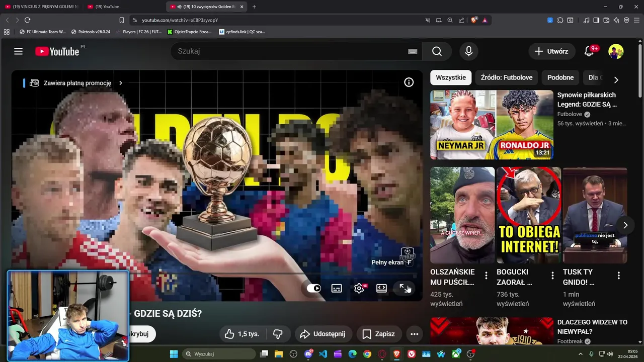Image resolution: width=644 pixels, height=362 pixels.
Task: Open Brave Wallet icon
Action: [606, 20]
